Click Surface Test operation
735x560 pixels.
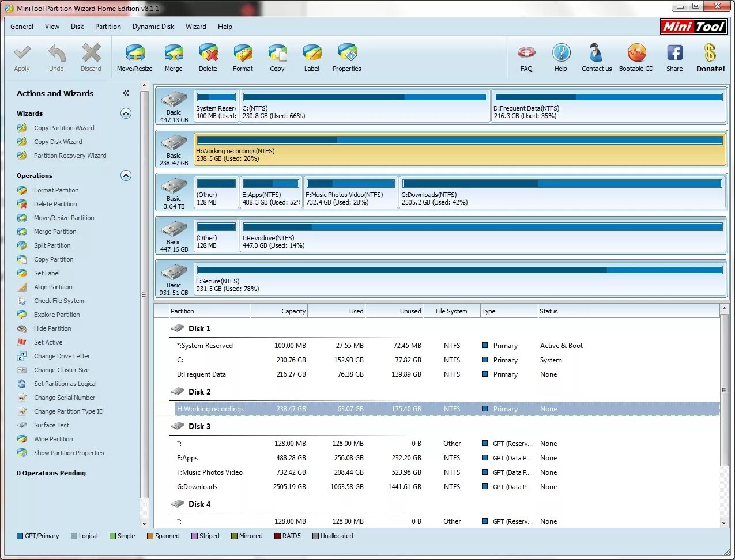[x=51, y=425]
